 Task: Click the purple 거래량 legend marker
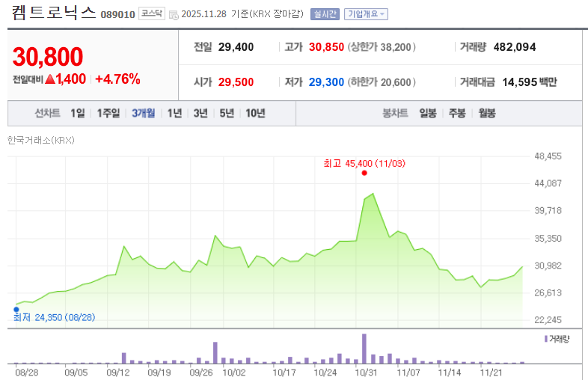click(545, 339)
